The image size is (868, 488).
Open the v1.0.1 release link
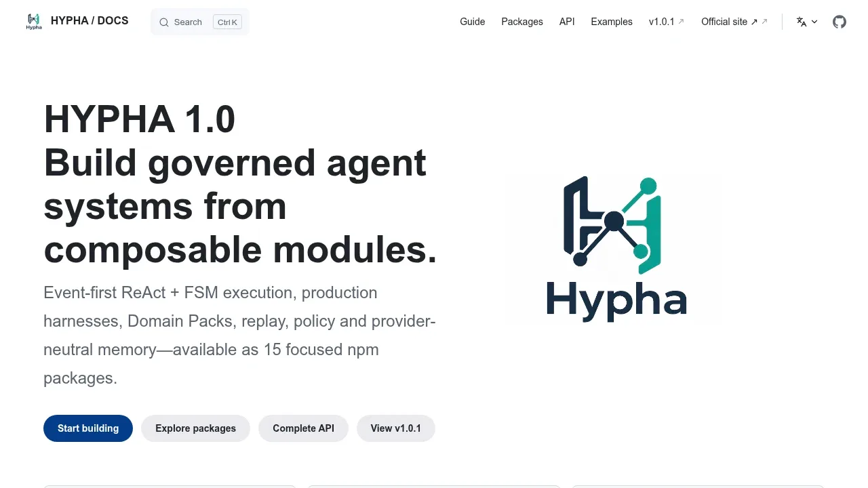tap(667, 22)
